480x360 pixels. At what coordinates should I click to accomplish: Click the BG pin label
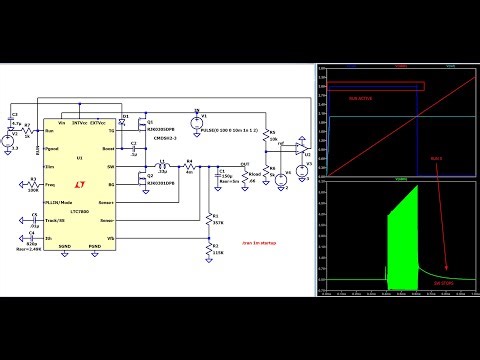click(x=111, y=185)
